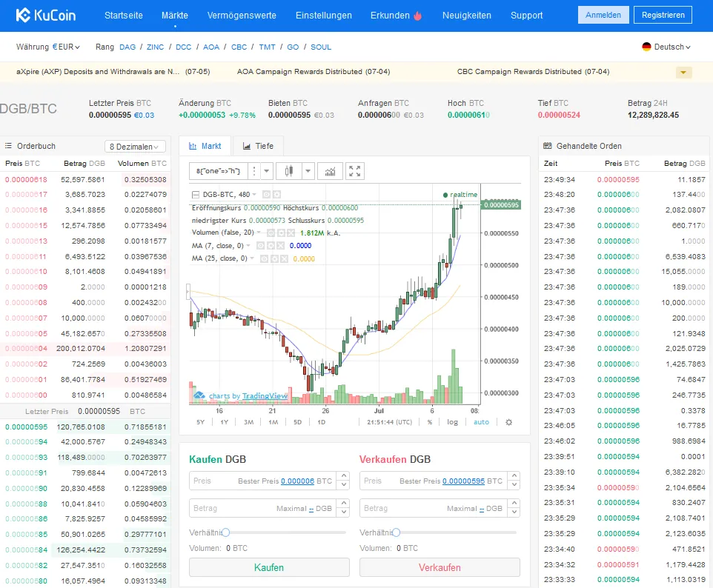
Task: Click the Orderbuch list icon
Action: tap(8, 146)
